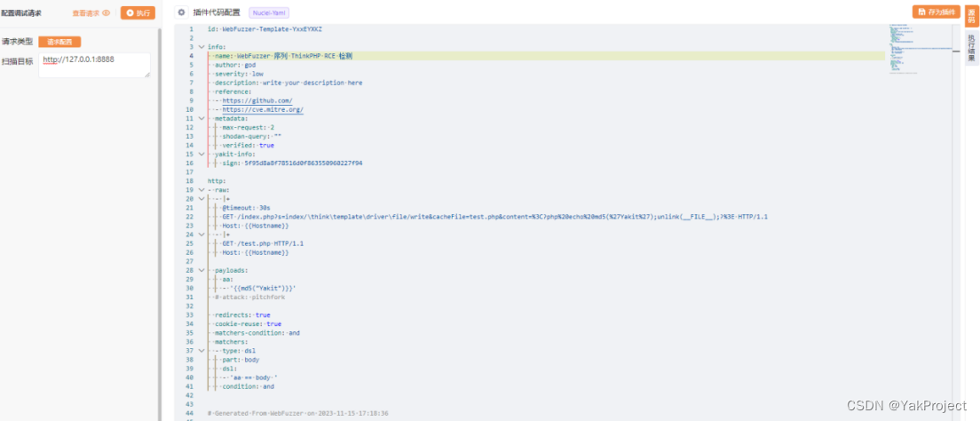Click the 插件代码配置 title

point(217,12)
